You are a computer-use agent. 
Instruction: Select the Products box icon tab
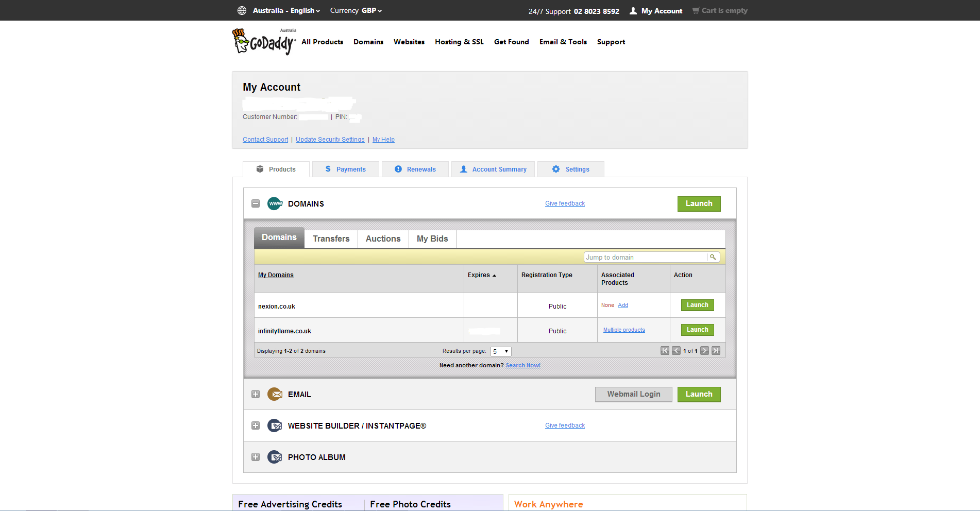pyautogui.click(x=260, y=169)
